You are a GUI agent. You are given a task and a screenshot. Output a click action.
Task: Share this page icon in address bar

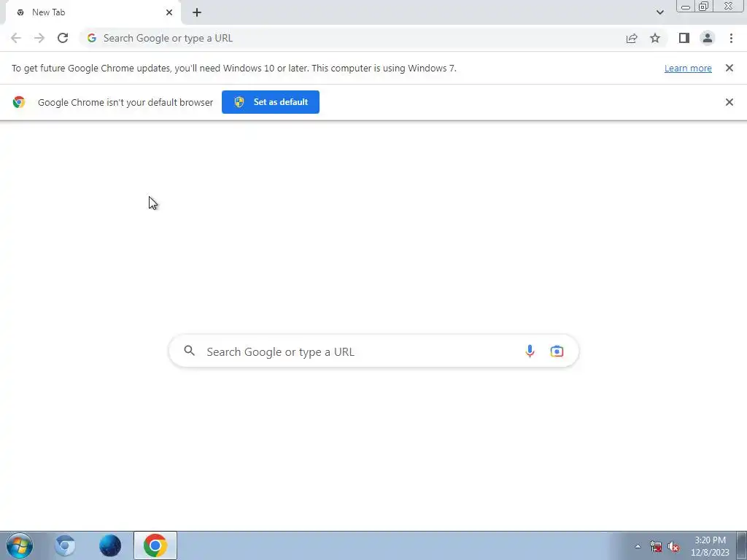pyautogui.click(x=632, y=38)
